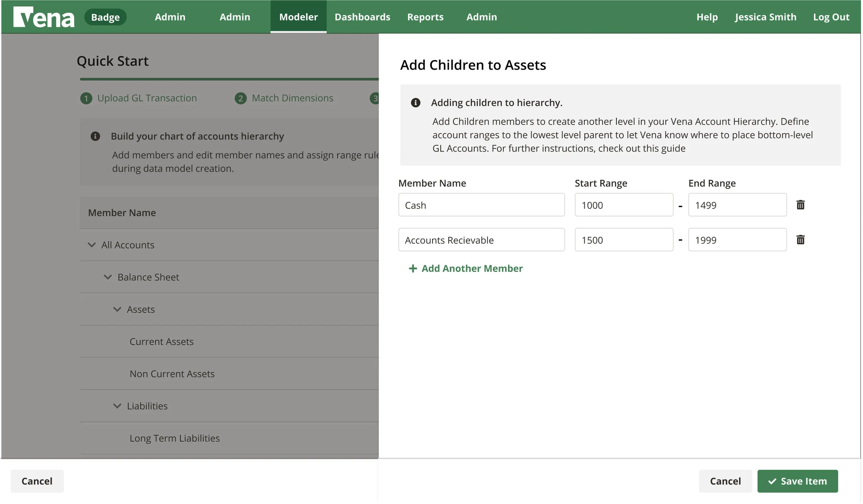
Task: Delete the Cash member row
Action: (801, 205)
